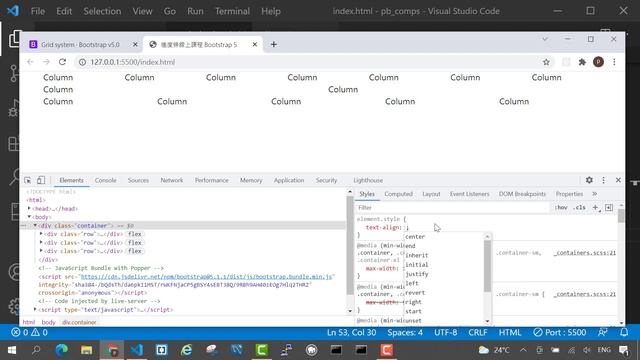Image resolution: width=640 pixels, height=360 pixels.
Task: Activate DevTools inspect element picker
Action: (28, 180)
